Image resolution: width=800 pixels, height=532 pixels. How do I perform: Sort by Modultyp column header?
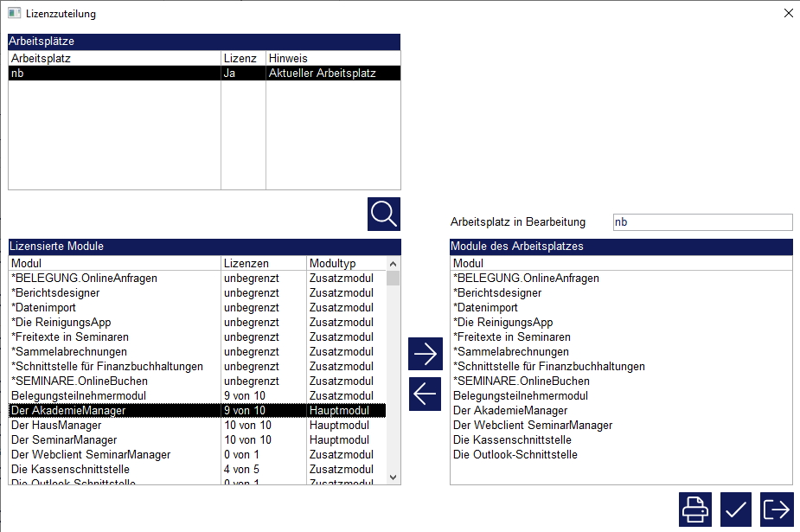click(343, 263)
